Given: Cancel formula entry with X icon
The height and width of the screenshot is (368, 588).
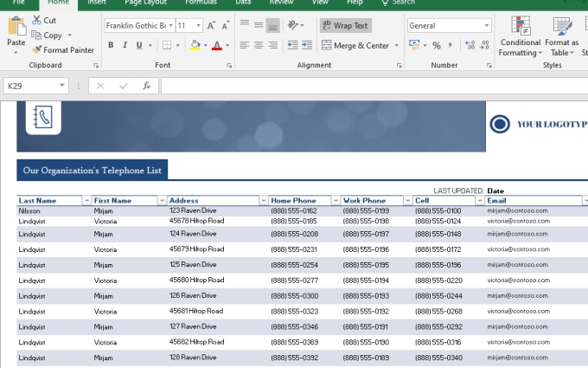Looking at the screenshot, I should [x=100, y=86].
